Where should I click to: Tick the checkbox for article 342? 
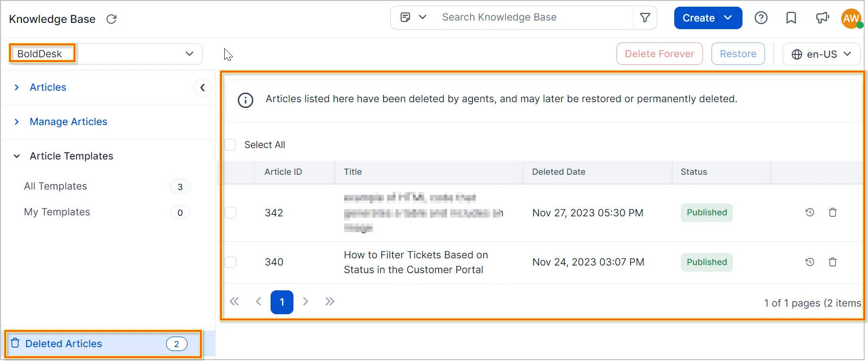[x=230, y=212]
